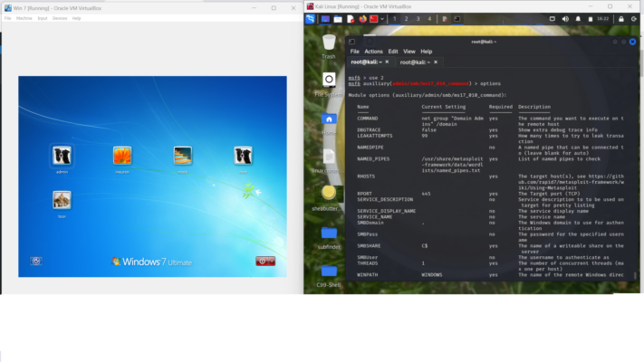644x362 pixels.
Task: Click the WINPATH value WINDOWS
Action: point(432,274)
